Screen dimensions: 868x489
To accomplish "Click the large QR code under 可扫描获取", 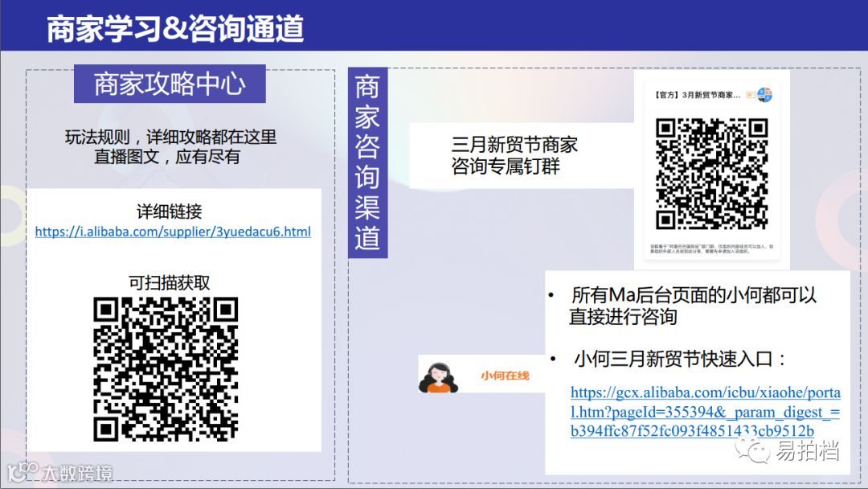I will pos(166,369).
